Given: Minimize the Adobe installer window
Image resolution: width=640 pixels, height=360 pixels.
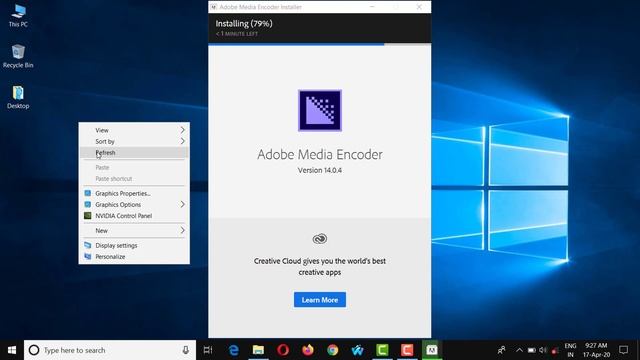Looking at the screenshot, I should click(x=372, y=7).
